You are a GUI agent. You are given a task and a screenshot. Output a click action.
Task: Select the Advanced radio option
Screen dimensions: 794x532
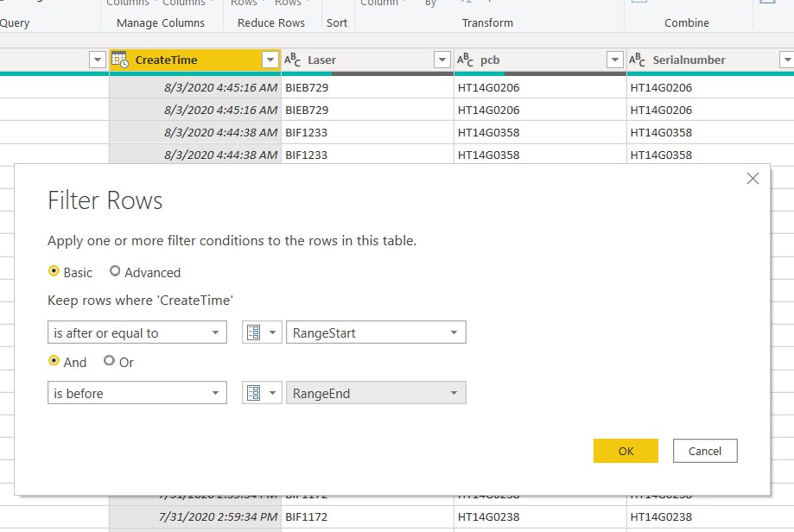pyautogui.click(x=115, y=271)
